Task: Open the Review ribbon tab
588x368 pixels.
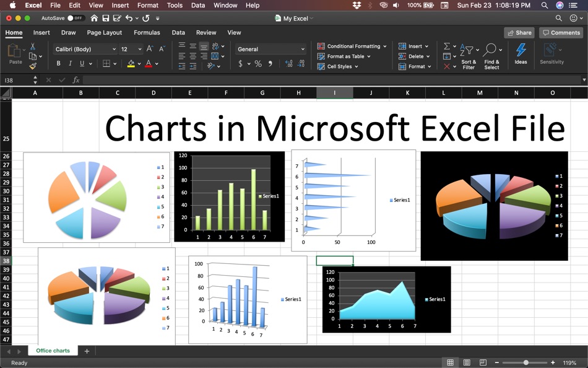Action: coord(206,33)
